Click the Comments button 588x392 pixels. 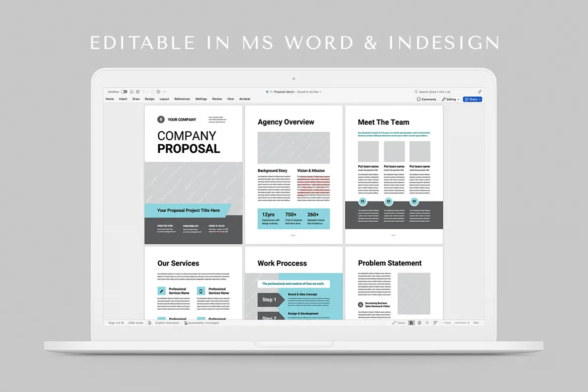pos(426,100)
